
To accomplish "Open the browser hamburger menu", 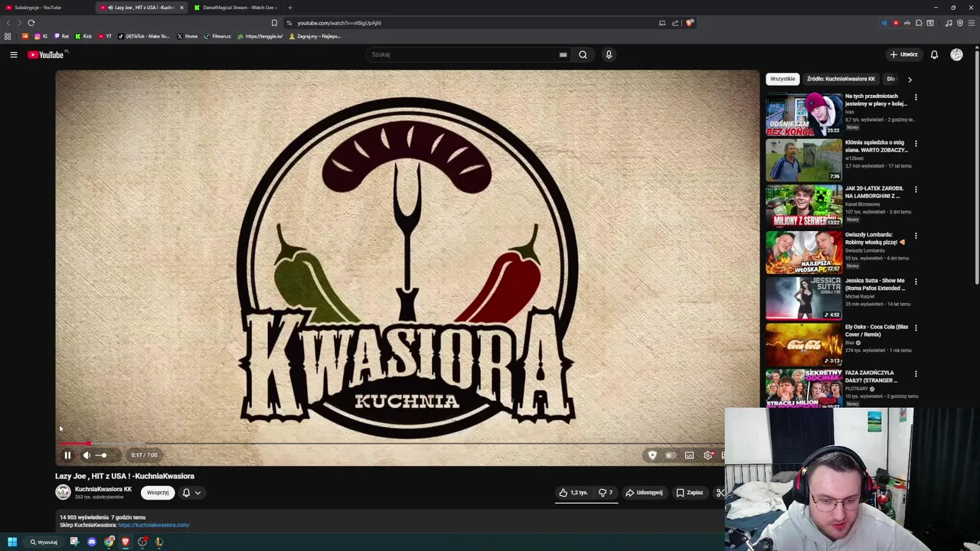I will [x=972, y=23].
